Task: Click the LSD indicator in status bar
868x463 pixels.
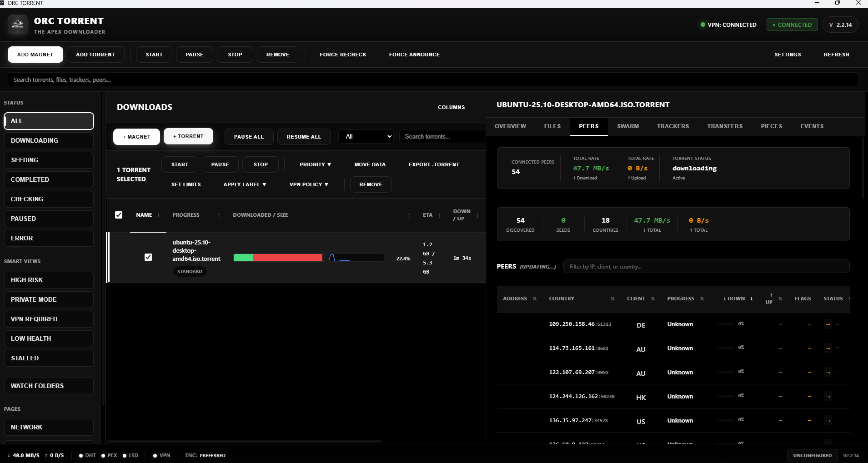Action: click(130, 455)
